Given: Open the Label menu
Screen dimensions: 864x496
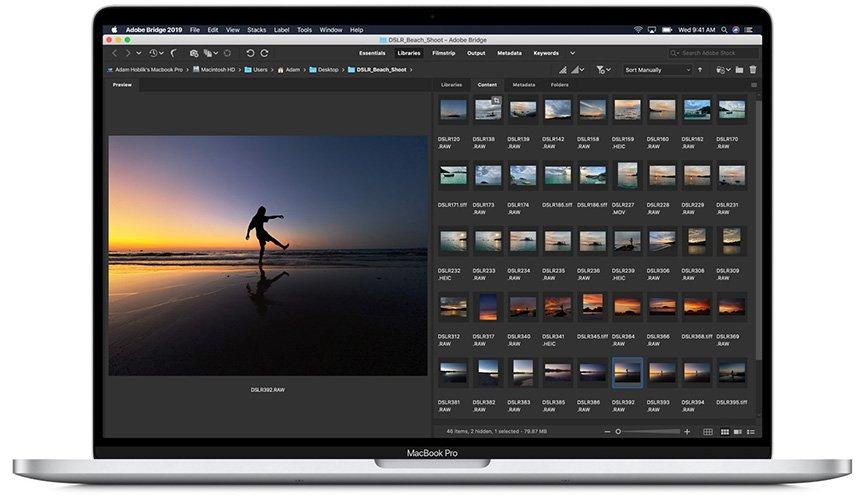Looking at the screenshot, I should coord(282,30).
